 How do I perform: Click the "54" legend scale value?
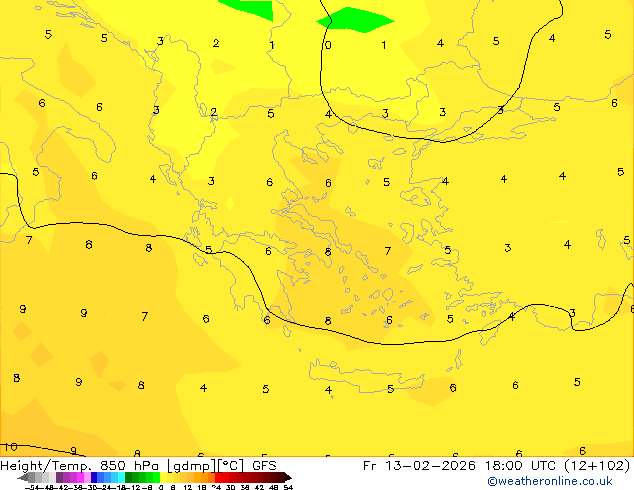288,488
